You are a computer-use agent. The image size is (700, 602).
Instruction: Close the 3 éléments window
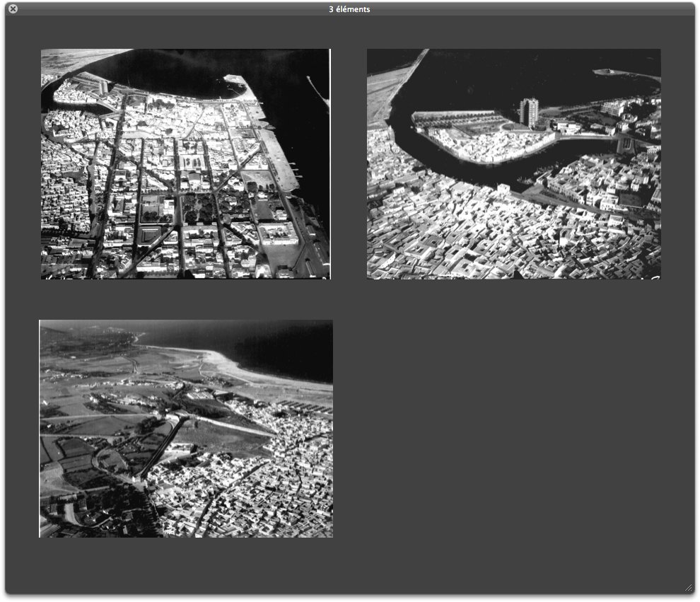click(13, 8)
